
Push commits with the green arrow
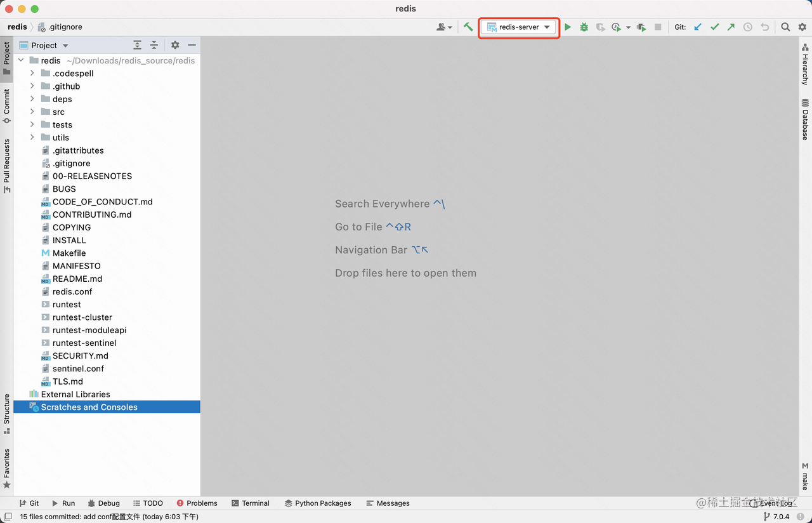(x=731, y=27)
